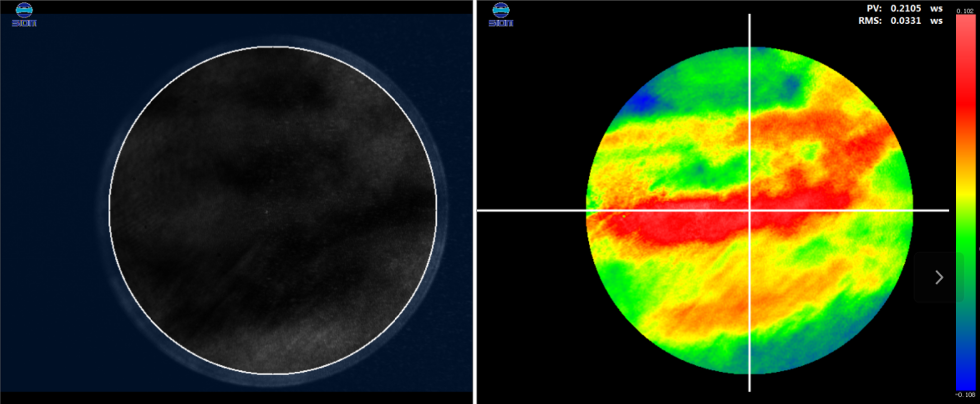Click the RMS: label text
This screenshot has height=404, width=980.
[870, 21]
